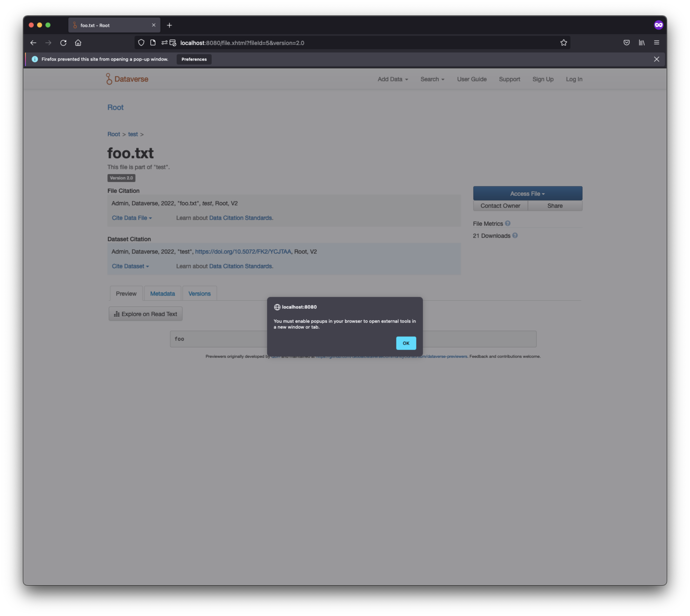690x616 pixels.
Task: Click the globe icon in the alert dialog
Action: click(x=277, y=307)
